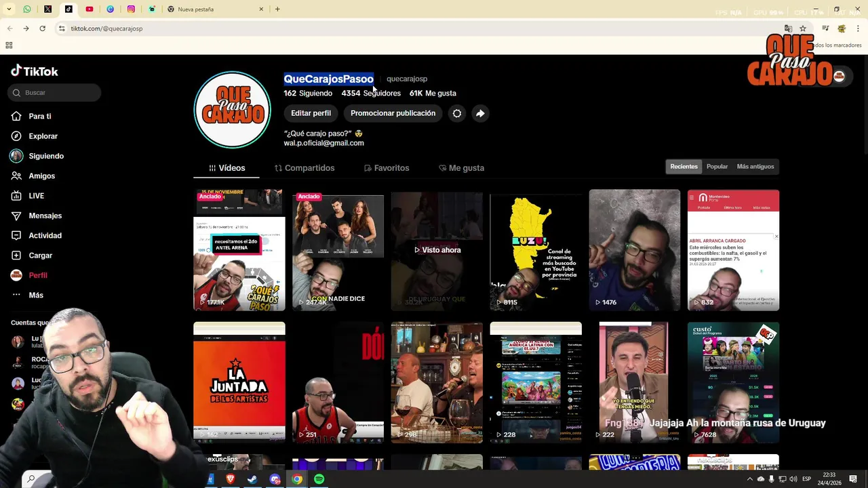
Task: Open Chrome three-dot menu
Action: pos(858,28)
